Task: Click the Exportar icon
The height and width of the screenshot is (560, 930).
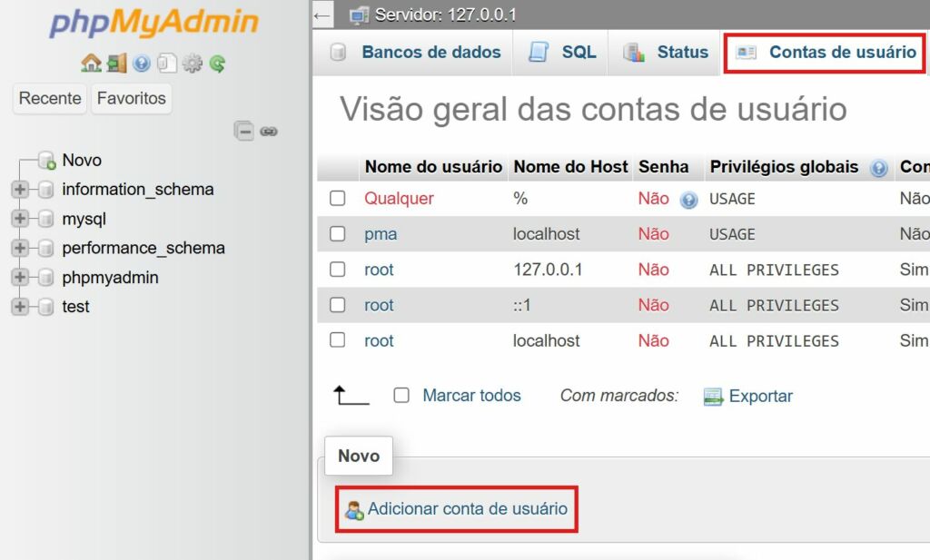Action: [713, 397]
